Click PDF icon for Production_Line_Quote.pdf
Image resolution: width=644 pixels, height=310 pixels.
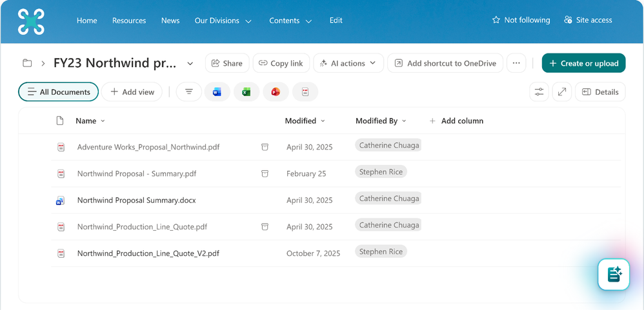(61, 227)
